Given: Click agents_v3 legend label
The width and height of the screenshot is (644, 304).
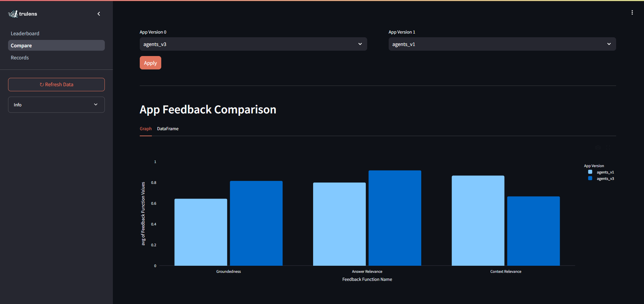Looking at the screenshot, I should (x=605, y=179).
